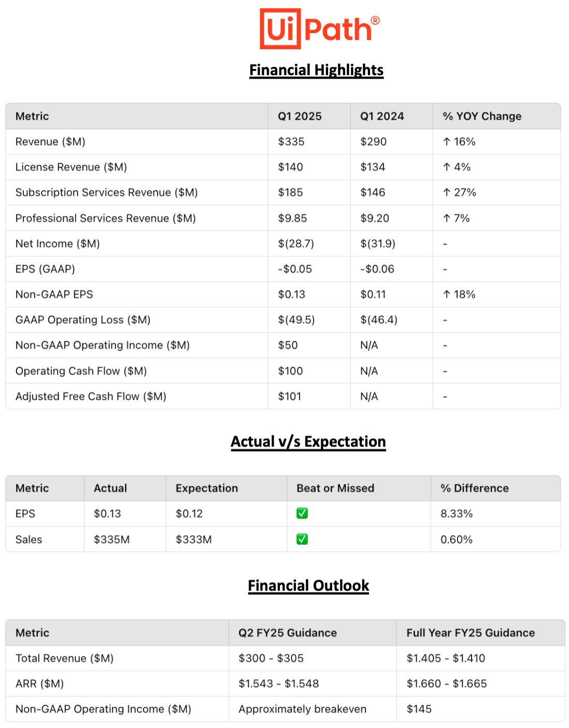Click the $335 Q1 2025 revenue value
Viewport: 569px width, 728px height.
pyautogui.click(x=291, y=142)
